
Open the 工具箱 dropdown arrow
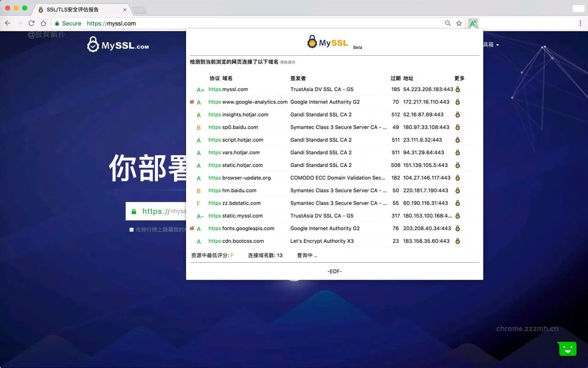(x=498, y=44)
